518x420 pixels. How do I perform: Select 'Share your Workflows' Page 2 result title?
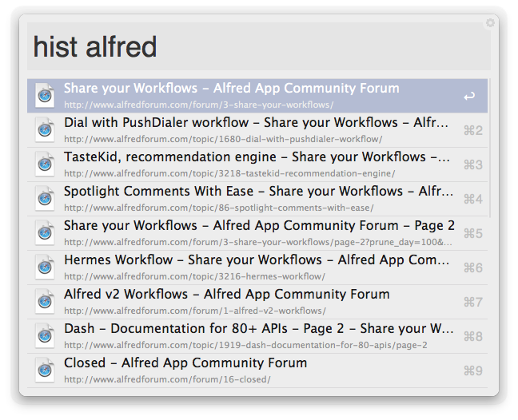click(x=259, y=226)
